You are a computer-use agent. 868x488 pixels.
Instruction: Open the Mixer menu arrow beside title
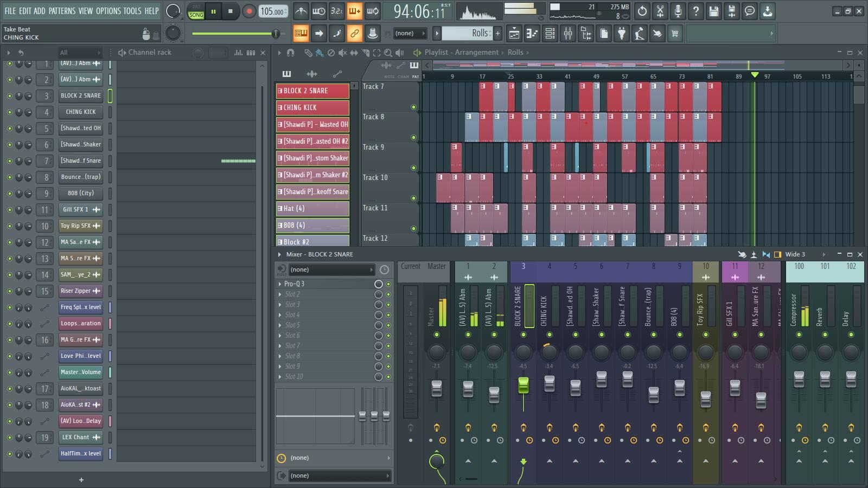point(280,254)
